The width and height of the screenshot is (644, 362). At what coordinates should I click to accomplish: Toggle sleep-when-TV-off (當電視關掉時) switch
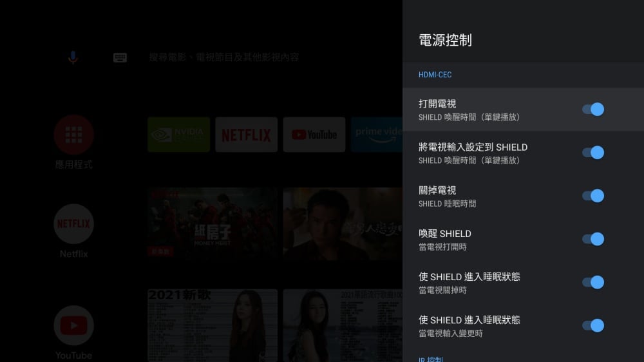(592, 282)
